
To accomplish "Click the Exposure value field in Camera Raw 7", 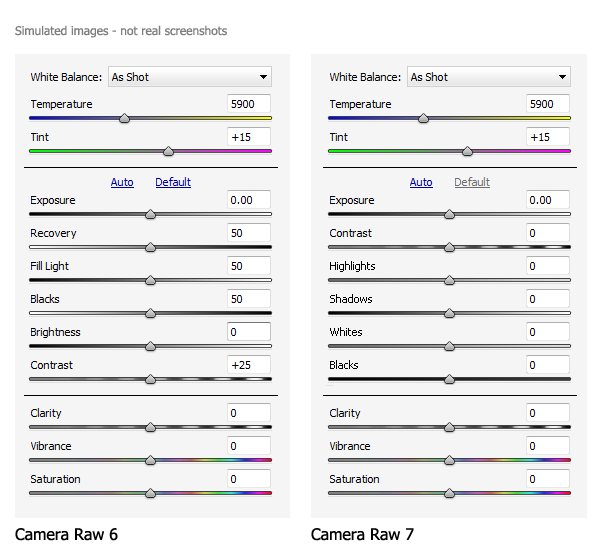I will click(x=548, y=200).
